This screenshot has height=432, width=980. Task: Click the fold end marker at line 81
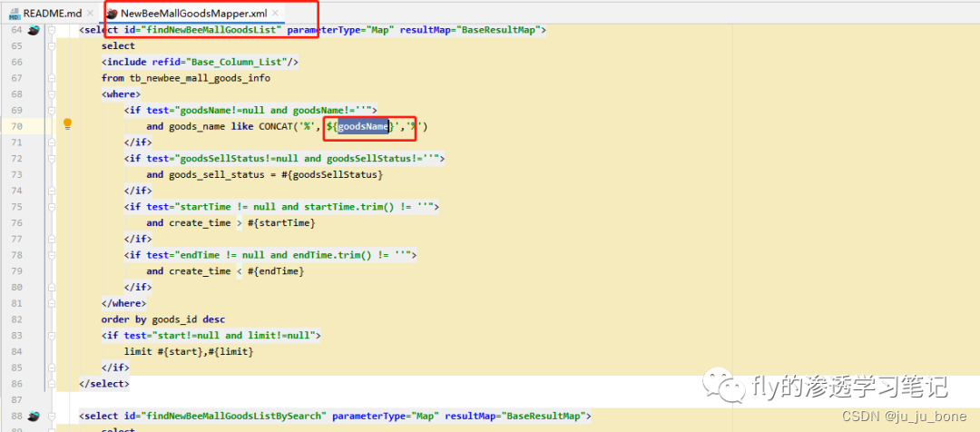pyautogui.click(x=51, y=303)
